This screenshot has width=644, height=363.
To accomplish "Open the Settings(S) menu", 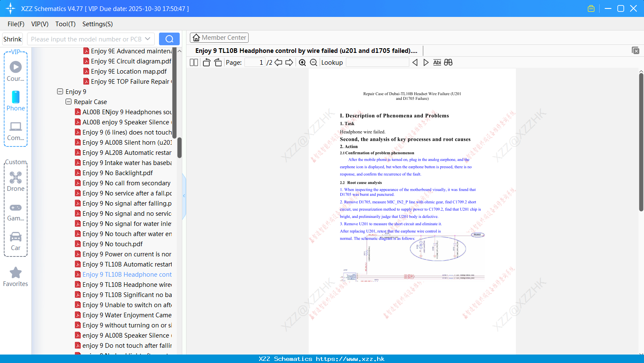I will [x=98, y=24].
